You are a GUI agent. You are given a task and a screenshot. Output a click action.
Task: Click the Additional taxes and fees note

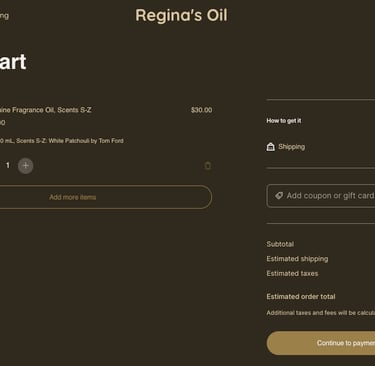coord(321,313)
